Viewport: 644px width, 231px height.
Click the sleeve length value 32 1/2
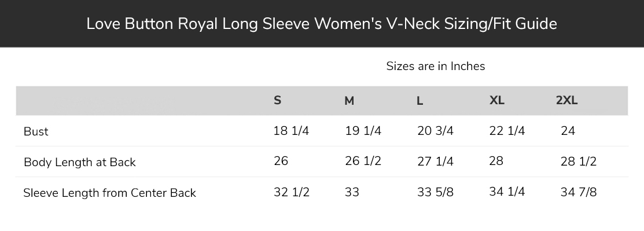[292, 192]
